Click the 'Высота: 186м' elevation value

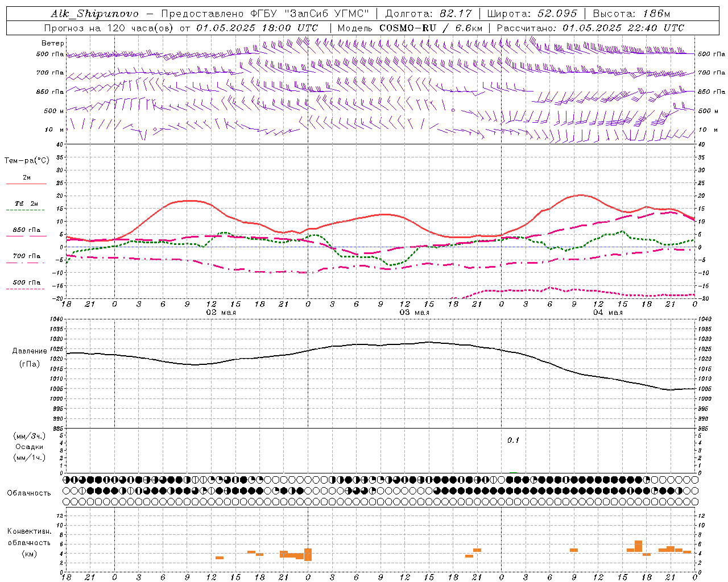(632, 14)
